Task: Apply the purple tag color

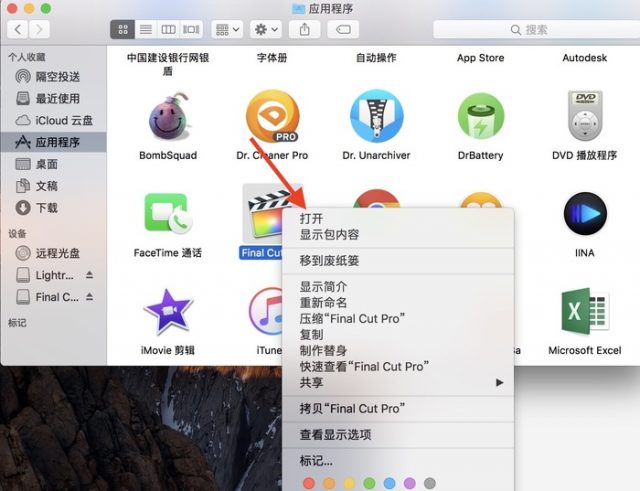Action: pos(409,483)
